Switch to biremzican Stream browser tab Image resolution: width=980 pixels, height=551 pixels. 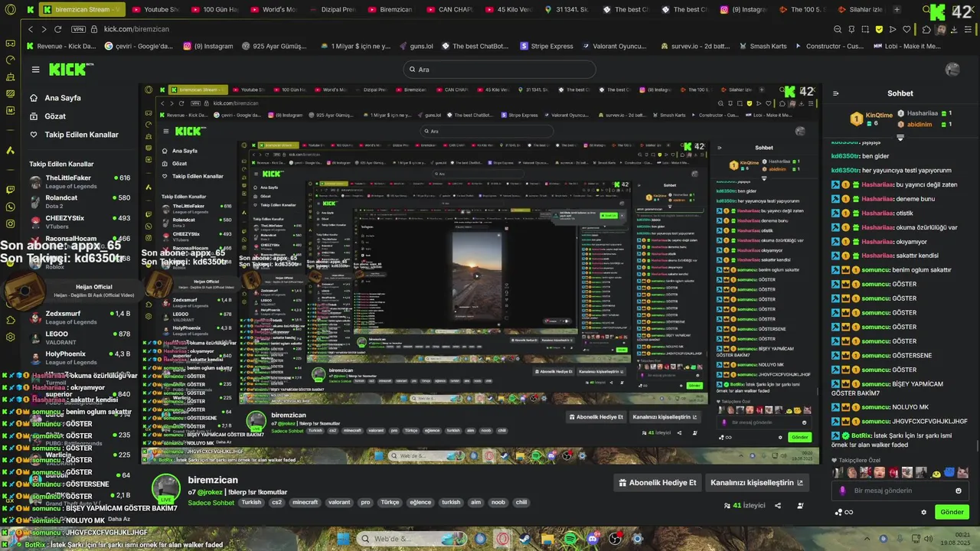click(81, 10)
